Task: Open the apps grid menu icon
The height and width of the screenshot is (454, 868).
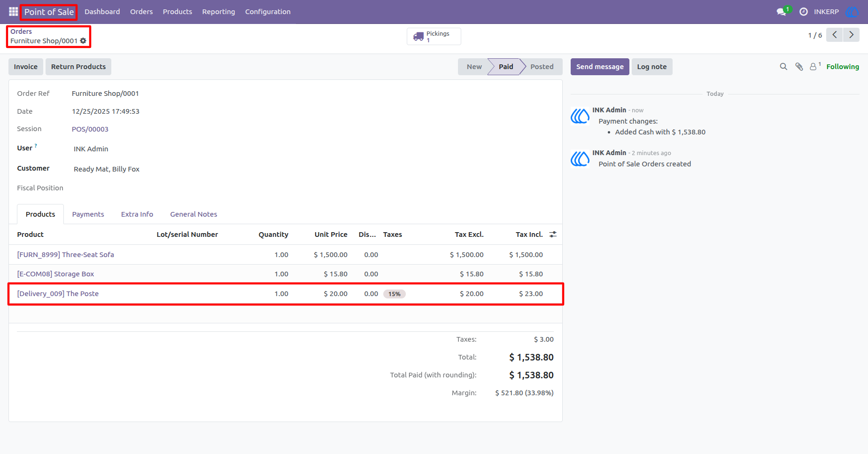Action: (13, 12)
